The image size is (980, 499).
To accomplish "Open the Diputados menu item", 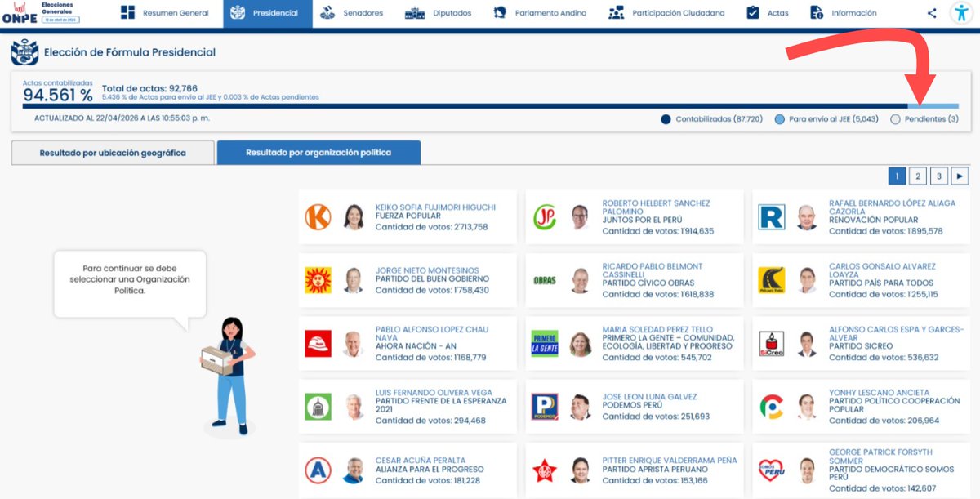I will pos(439,13).
